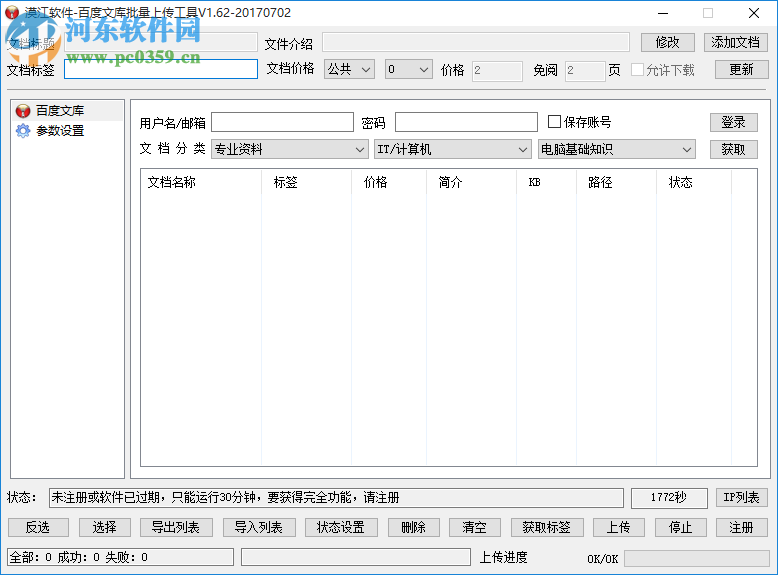Click the 反选 button
This screenshot has height=575, width=778.
[38, 527]
